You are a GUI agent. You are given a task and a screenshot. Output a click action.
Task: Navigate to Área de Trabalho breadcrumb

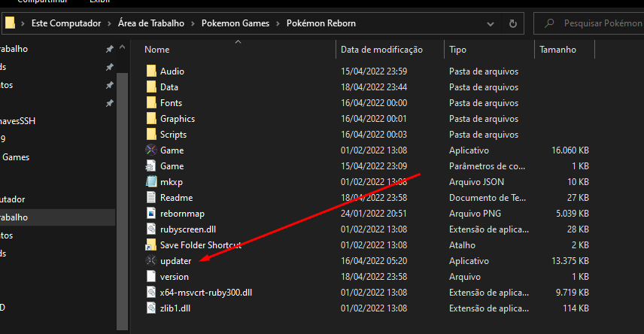pos(151,23)
